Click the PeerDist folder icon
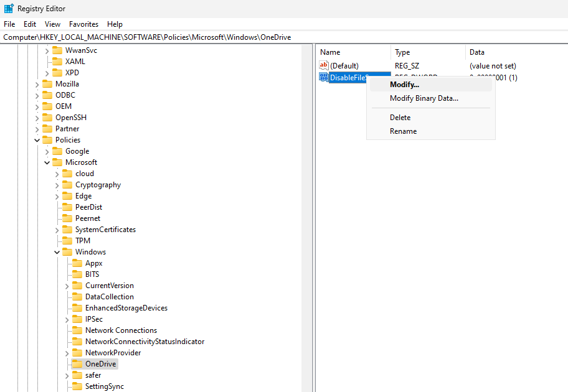 (67, 207)
